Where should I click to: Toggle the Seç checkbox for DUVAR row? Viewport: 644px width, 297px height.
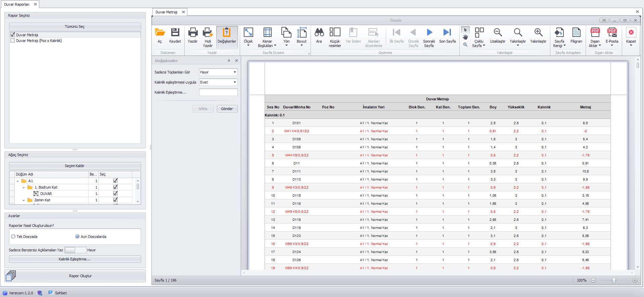tap(115, 193)
